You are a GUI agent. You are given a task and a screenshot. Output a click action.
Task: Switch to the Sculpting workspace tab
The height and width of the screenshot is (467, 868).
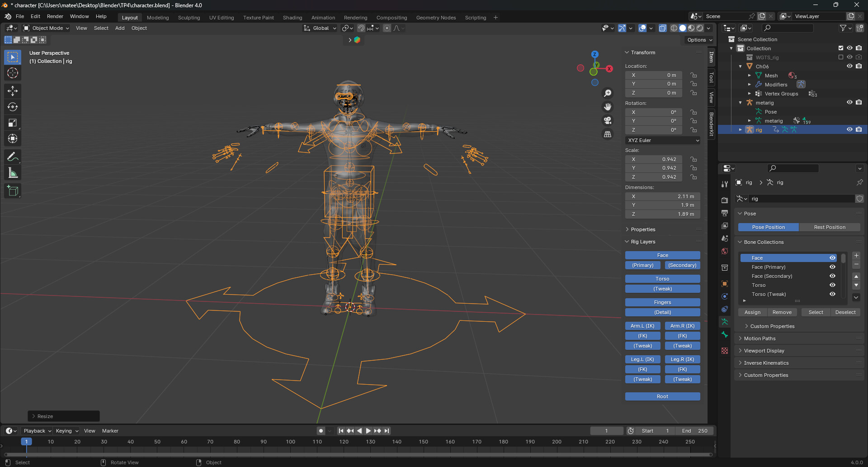(x=189, y=18)
